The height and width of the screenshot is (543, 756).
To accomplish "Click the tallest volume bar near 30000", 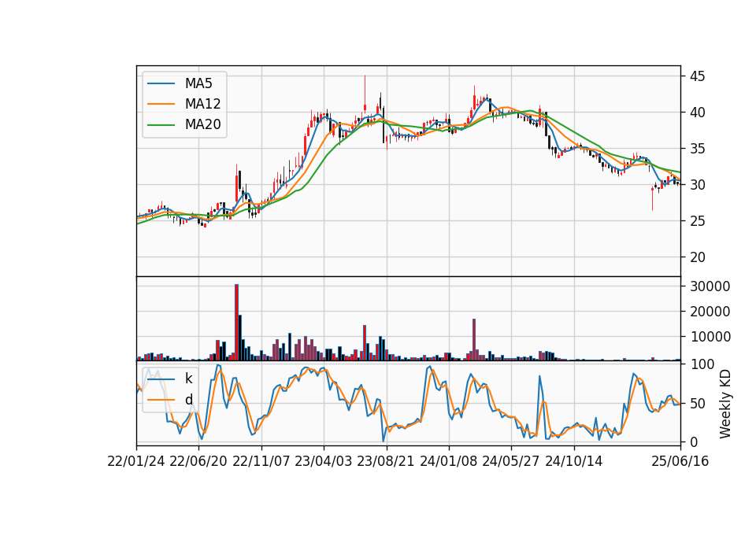I will (x=237, y=323).
